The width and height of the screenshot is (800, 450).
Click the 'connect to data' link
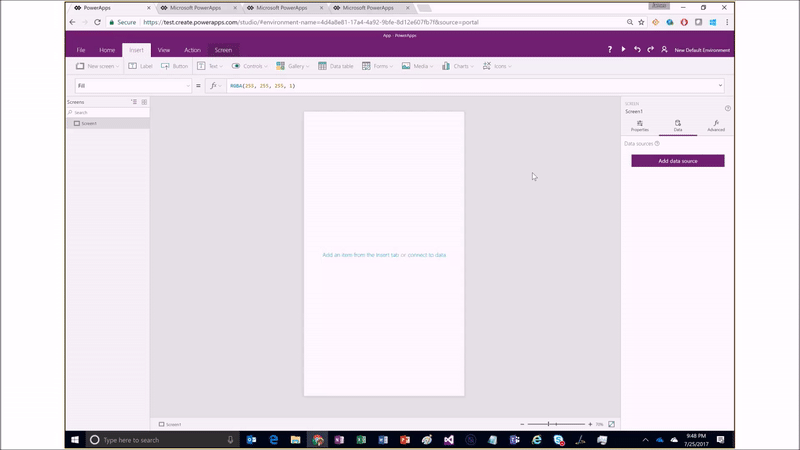[428, 255]
